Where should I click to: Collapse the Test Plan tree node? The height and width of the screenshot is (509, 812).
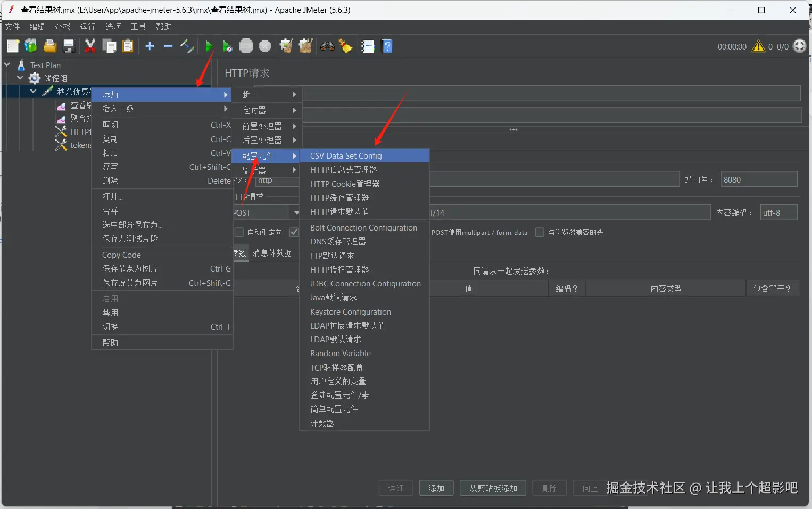pos(7,65)
